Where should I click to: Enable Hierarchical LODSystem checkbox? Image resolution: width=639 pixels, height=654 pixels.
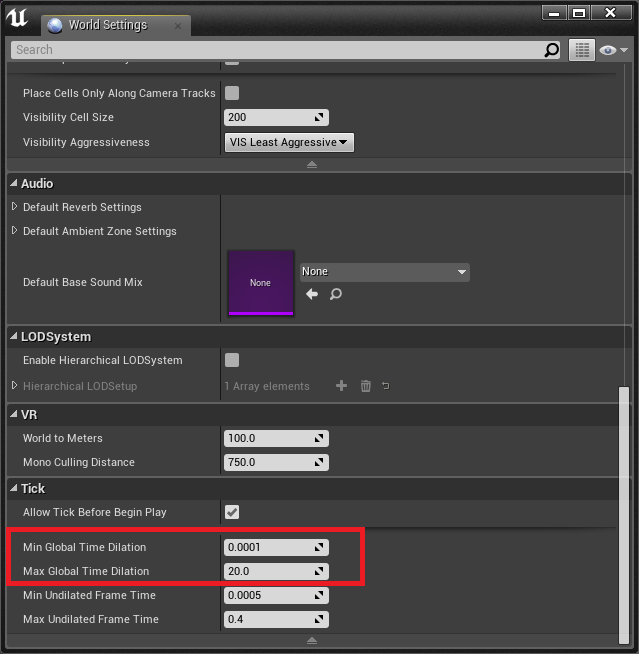pyautogui.click(x=232, y=360)
